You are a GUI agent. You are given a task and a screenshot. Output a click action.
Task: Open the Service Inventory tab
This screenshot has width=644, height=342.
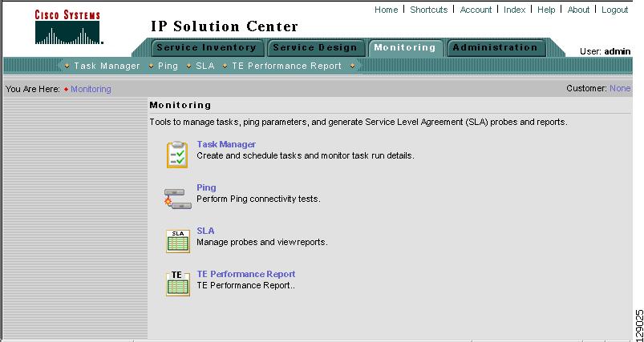pyautogui.click(x=207, y=47)
